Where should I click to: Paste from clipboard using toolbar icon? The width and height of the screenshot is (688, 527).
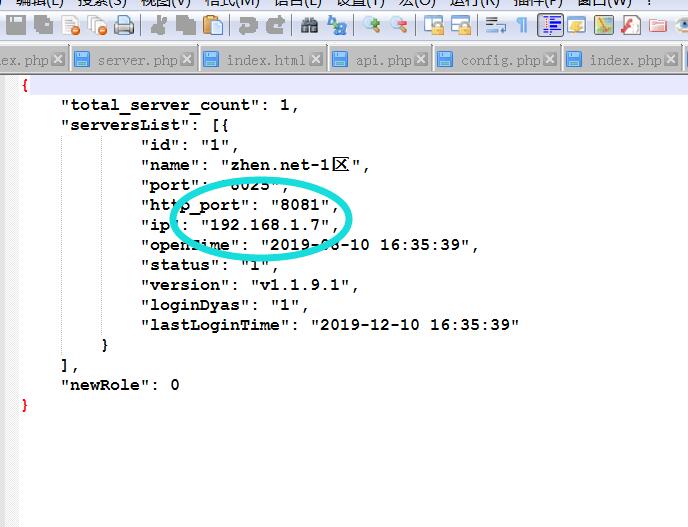tap(212, 25)
